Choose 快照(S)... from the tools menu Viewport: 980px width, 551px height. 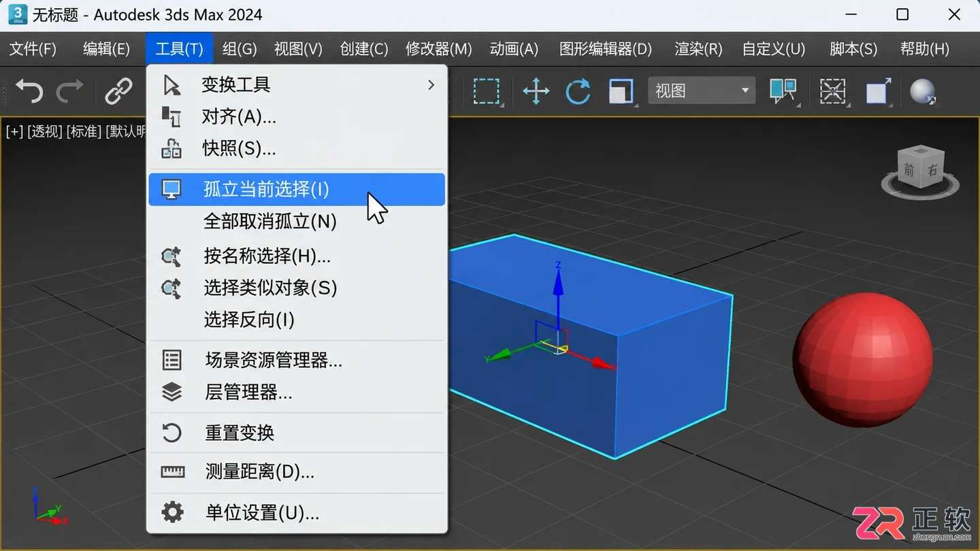point(297,148)
